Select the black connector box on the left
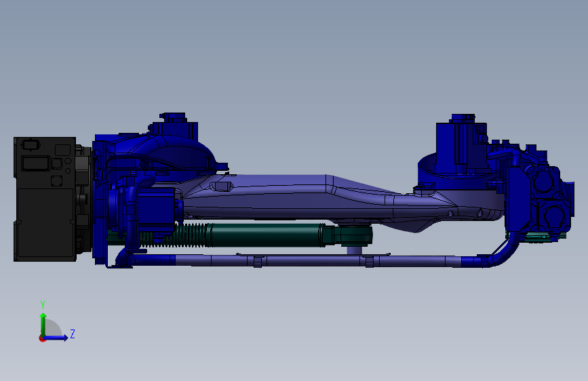 tap(45, 199)
